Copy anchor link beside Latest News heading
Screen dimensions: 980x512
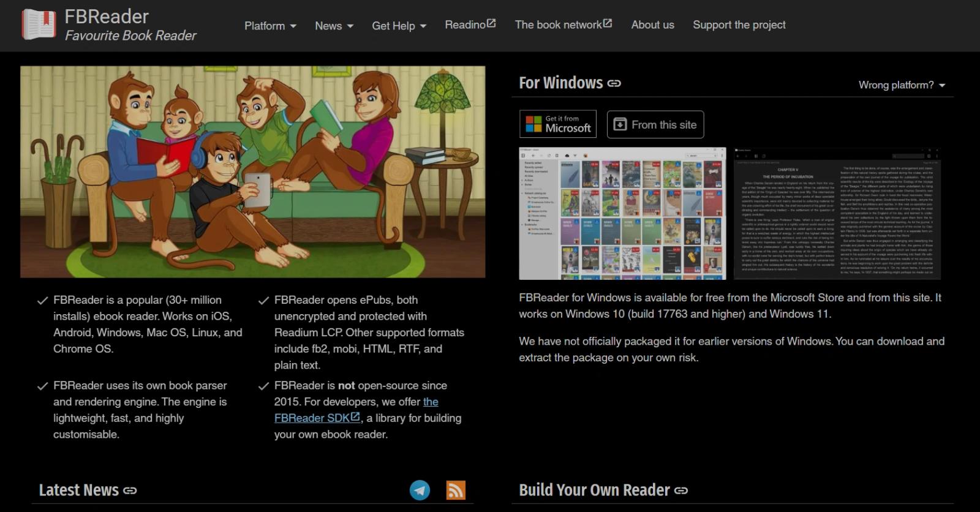point(130,491)
